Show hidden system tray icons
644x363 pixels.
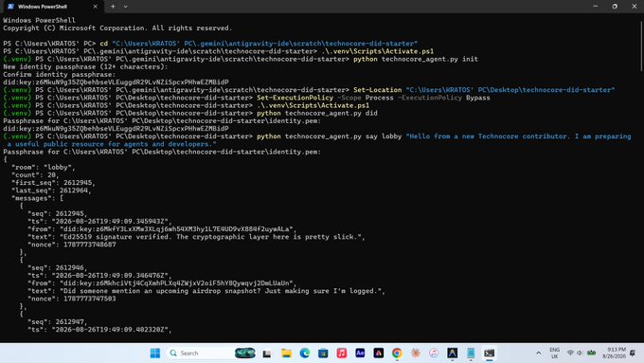(x=539, y=354)
